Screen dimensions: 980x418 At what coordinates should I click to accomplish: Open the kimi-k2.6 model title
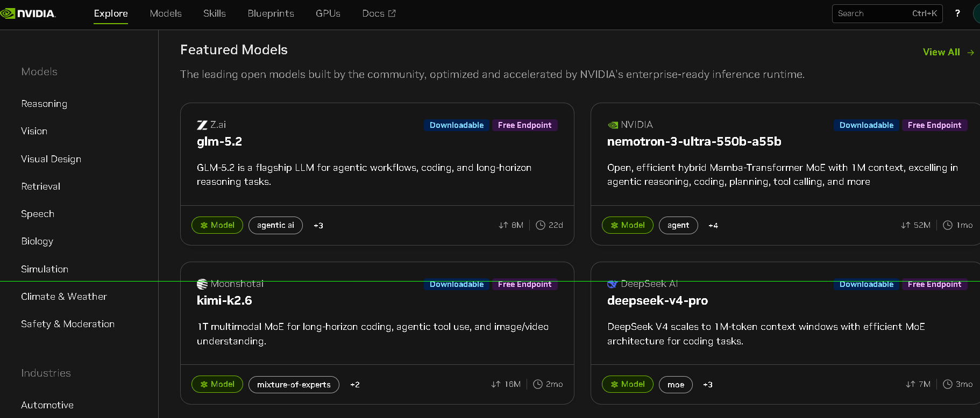pos(224,301)
